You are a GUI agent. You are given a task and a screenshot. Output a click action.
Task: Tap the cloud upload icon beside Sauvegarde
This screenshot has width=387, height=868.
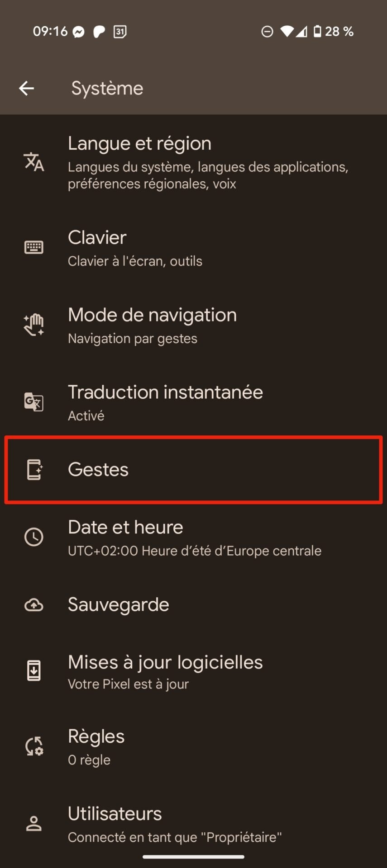click(34, 605)
